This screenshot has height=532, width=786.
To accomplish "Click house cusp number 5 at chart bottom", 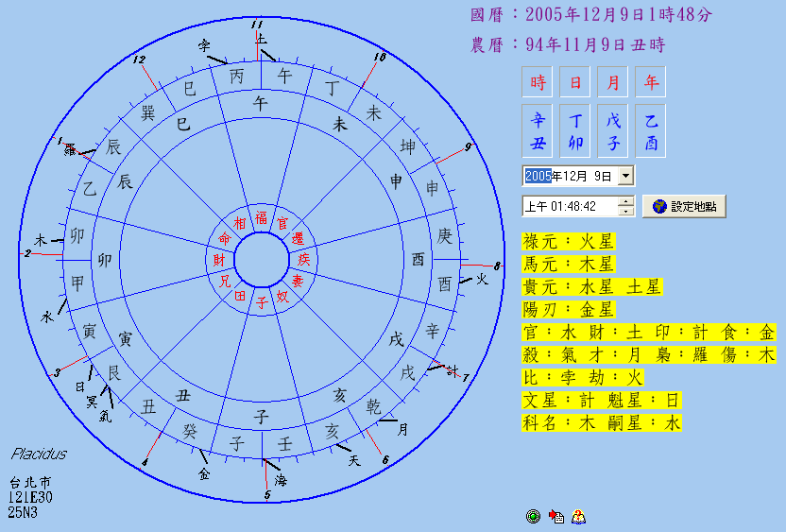I will click(x=267, y=495).
